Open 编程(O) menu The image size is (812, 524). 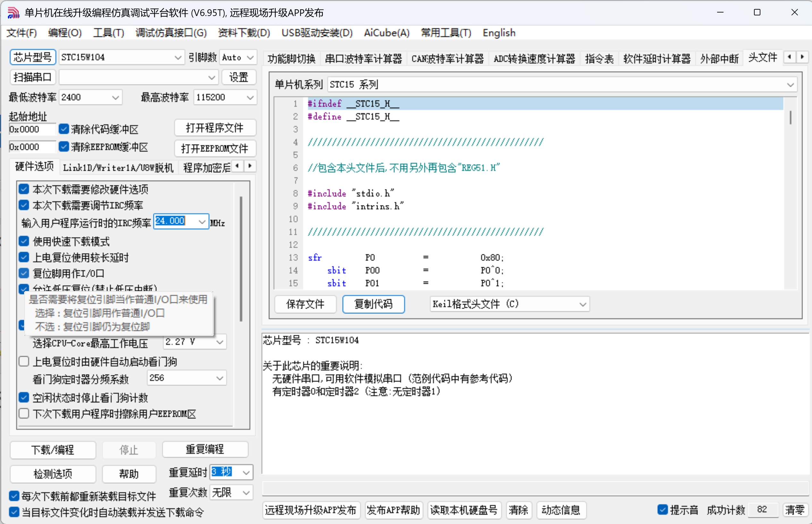65,33
